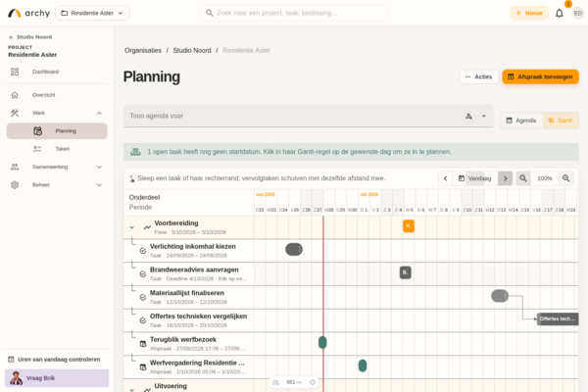
Task: Collapse the Voorbereiding phase
Action: (x=131, y=227)
